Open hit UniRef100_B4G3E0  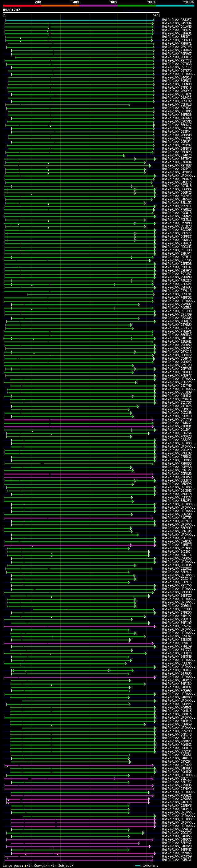[176, 802]
